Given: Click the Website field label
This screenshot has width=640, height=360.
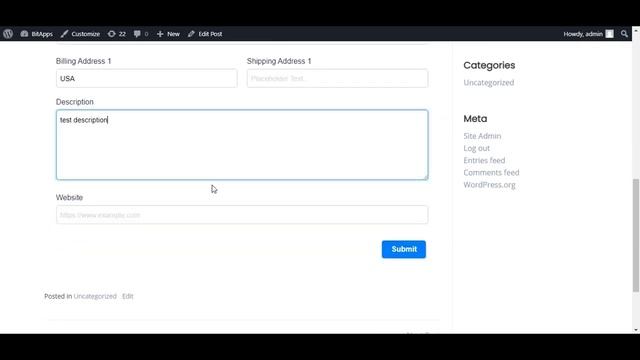Looking at the screenshot, I should coord(69,198).
